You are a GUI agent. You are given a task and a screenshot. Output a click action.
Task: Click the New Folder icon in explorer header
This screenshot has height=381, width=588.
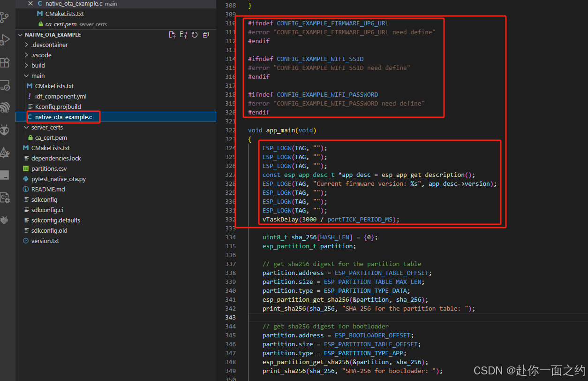(x=183, y=35)
